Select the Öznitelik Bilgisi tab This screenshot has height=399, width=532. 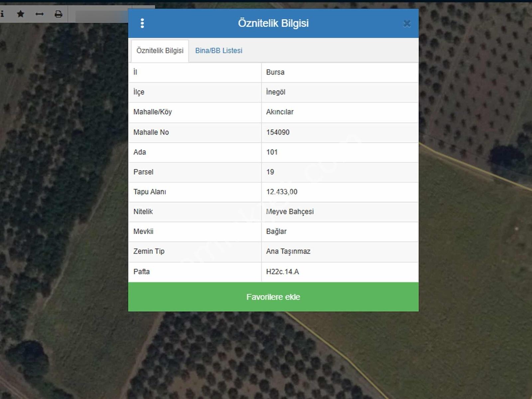(160, 51)
